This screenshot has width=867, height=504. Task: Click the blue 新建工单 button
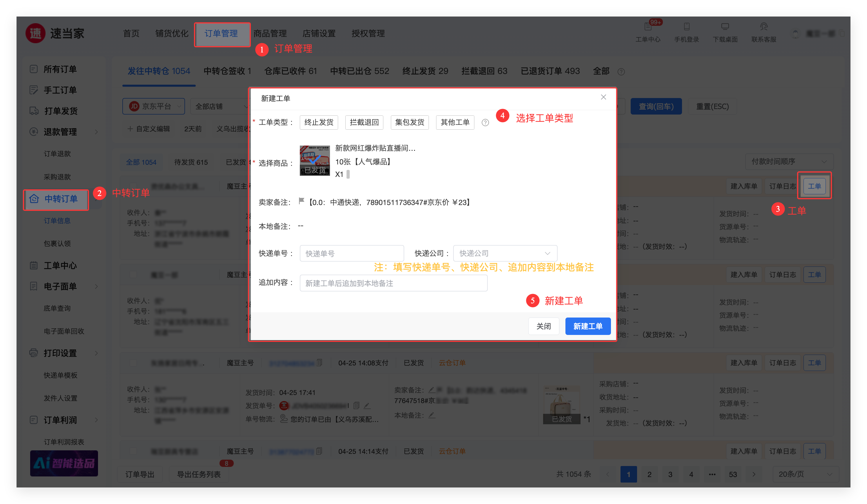[588, 326]
